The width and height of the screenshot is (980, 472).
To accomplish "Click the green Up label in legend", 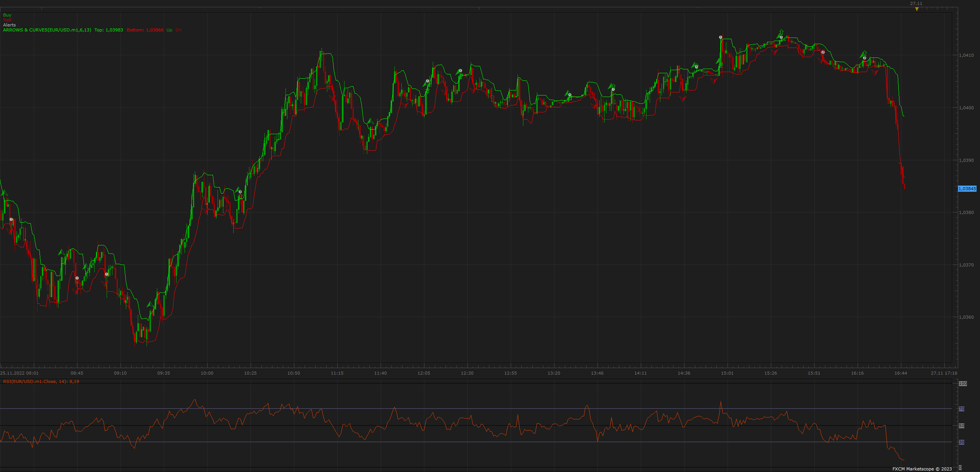I will point(169,30).
